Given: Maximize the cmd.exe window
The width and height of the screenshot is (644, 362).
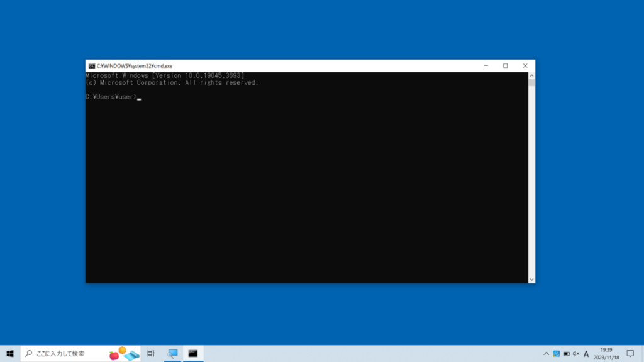Looking at the screenshot, I should (x=506, y=65).
